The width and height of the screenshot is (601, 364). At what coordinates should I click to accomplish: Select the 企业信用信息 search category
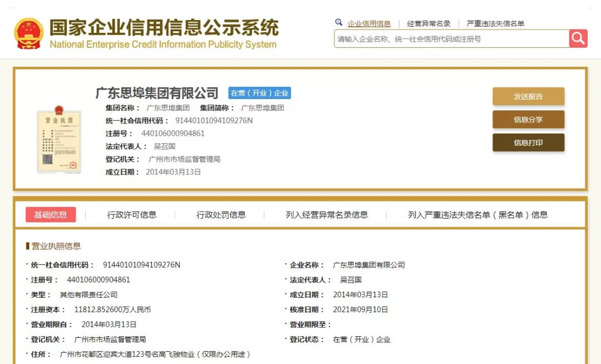click(x=369, y=24)
